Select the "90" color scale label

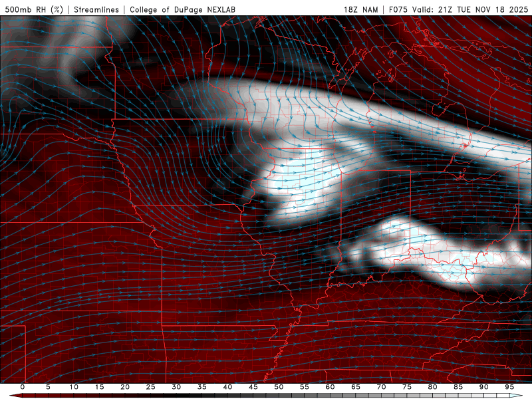point(484,387)
